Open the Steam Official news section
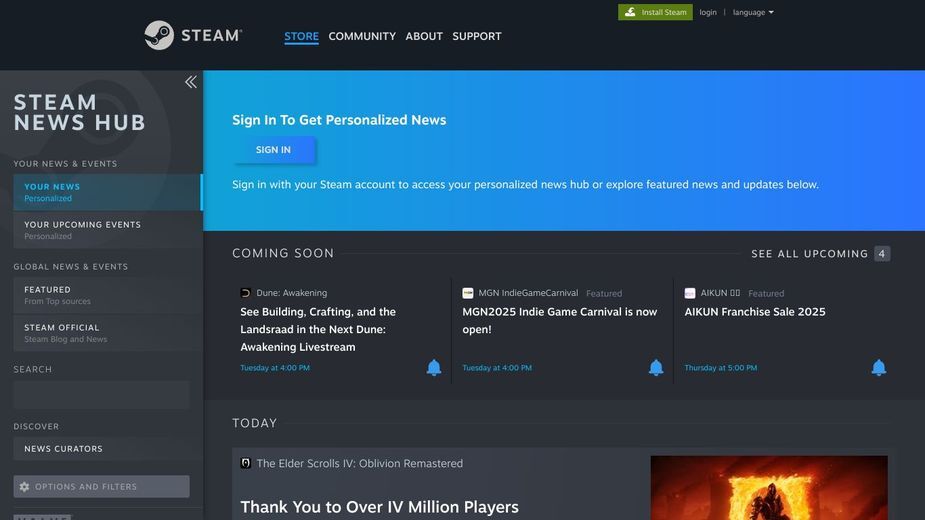This screenshot has height=520, width=925. pos(107,333)
